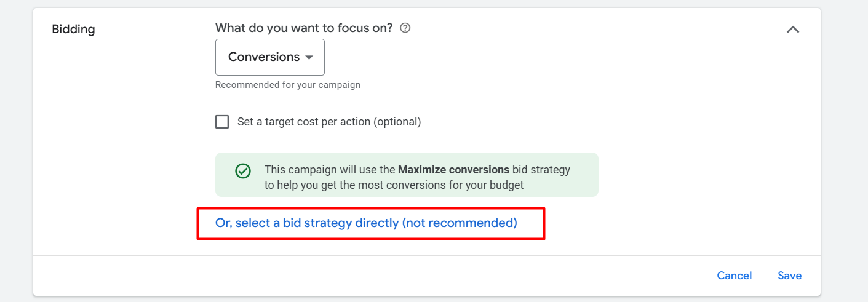Click the word 'Bidding' in the left column

tap(73, 29)
